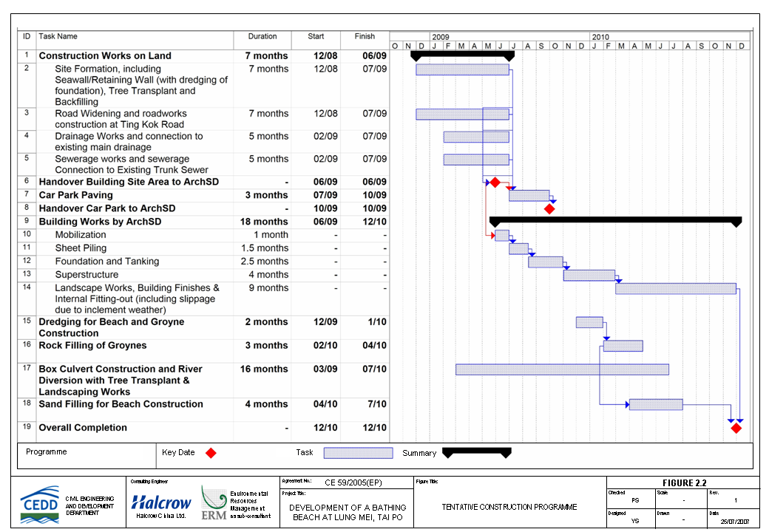Click the Superstructure task bar
The image size is (769, 532).
[x=589, y=275]
